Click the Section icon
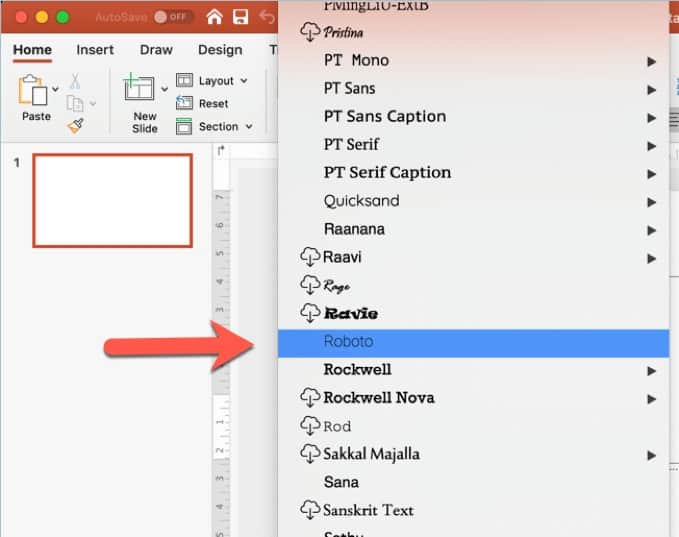This screenshot has width=679, height=537. [184, 126]
